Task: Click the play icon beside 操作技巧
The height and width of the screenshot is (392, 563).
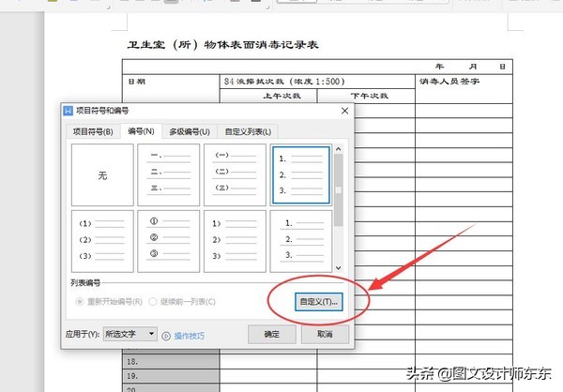Action: click(166, 336)
